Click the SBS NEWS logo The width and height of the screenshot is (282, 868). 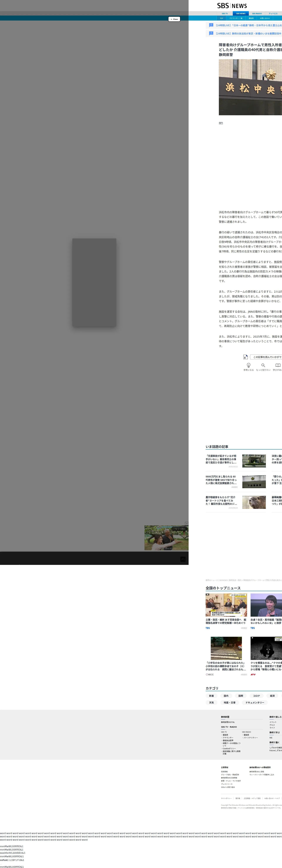click(232, 6)
